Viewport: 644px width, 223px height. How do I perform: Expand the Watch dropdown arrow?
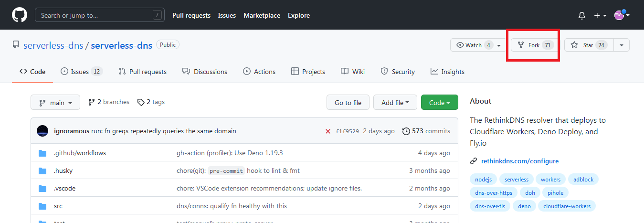point(499,45)
